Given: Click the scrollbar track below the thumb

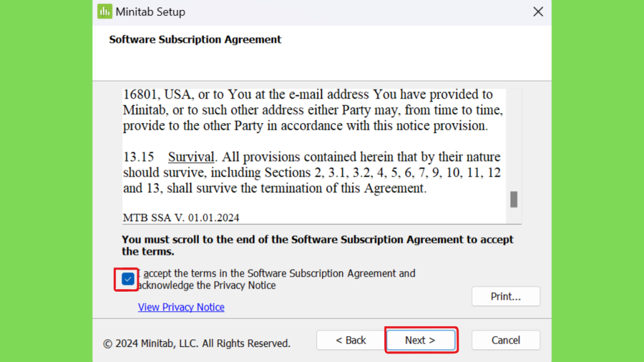Looking at the screenshot, I should pos(514,216).
